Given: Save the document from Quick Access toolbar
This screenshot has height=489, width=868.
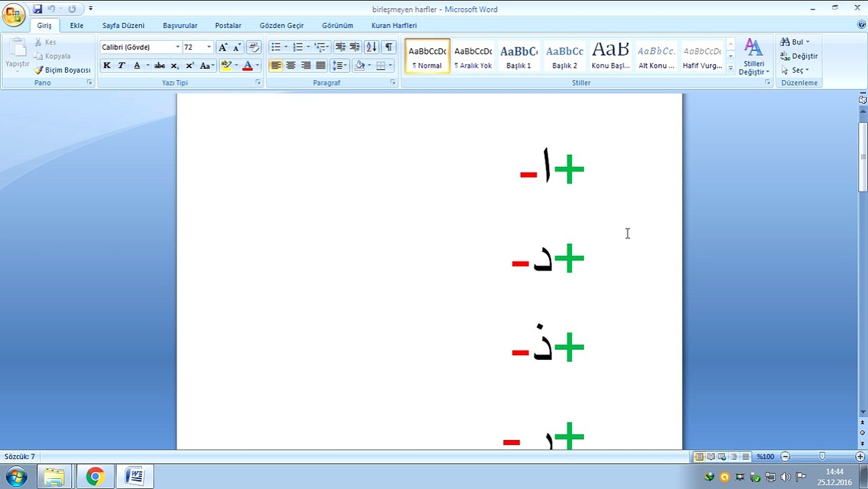Looking at the screenshot, I should click(37, 9).
